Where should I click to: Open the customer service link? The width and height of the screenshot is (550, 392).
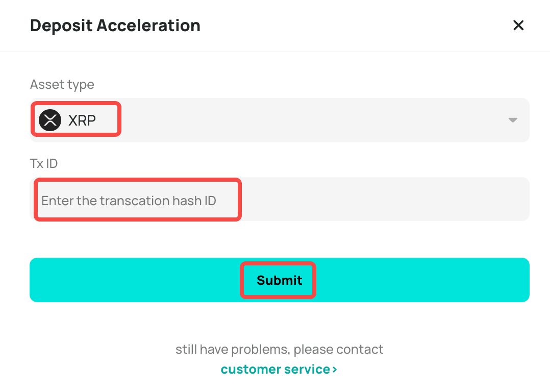[276, 369]
